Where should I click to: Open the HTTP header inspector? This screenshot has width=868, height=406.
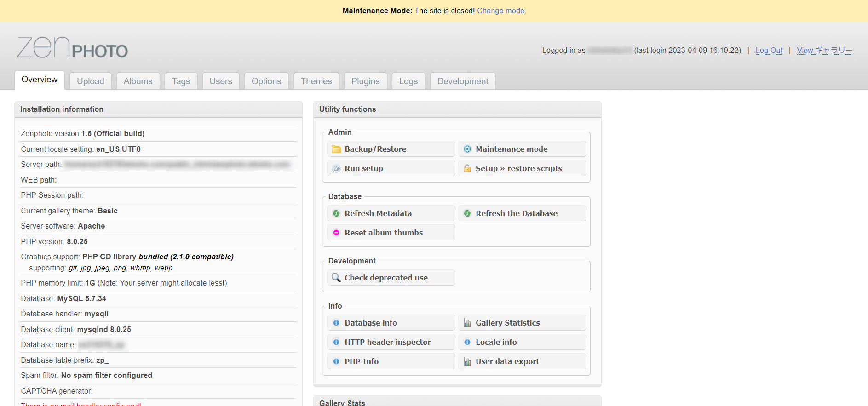pos(387,342)
